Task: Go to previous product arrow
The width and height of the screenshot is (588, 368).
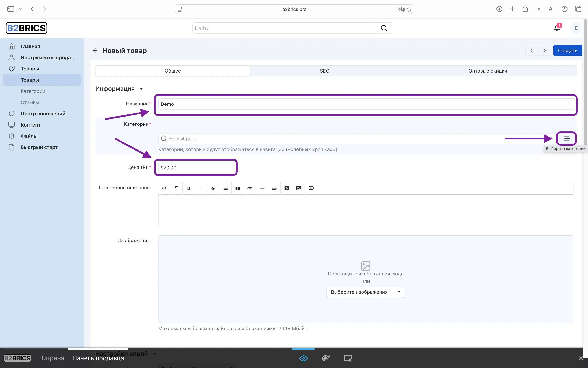Action: coord(532,50)
